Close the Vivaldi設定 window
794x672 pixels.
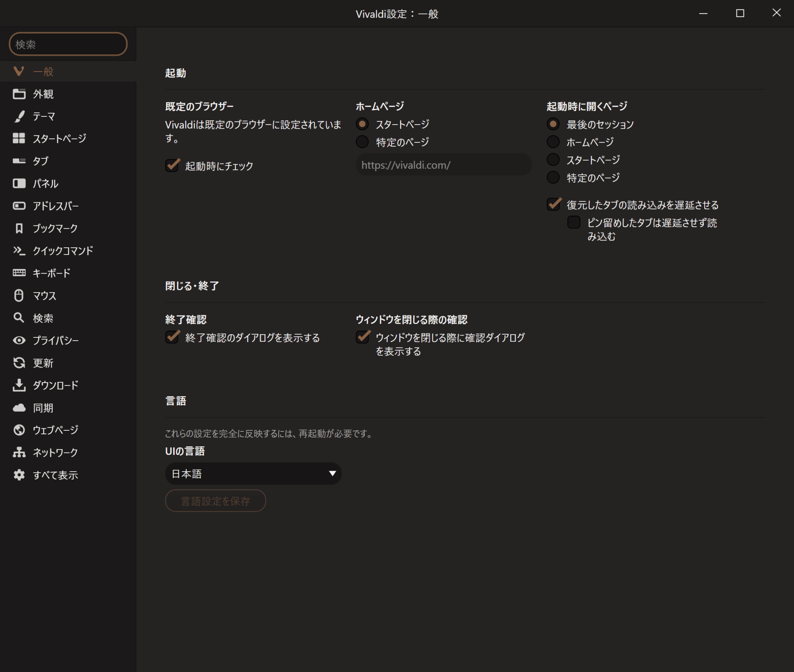[x=777, y=13]
